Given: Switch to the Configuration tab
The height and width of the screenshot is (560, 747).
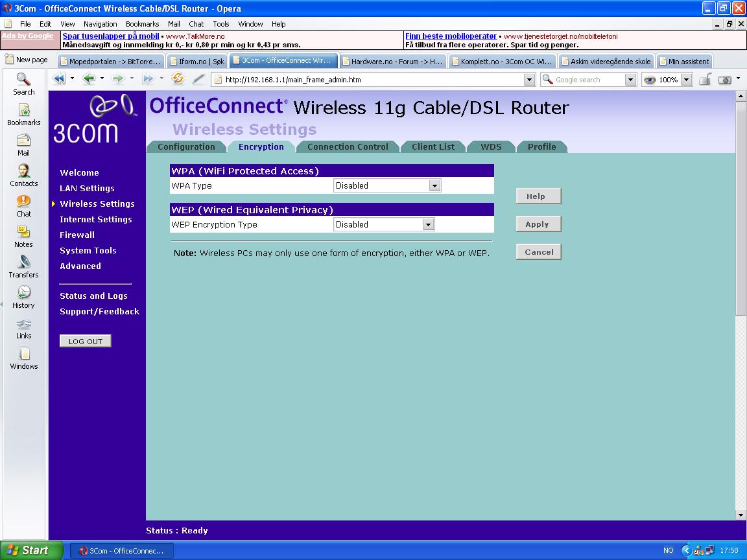Looking at the screenshot, I should [x=186, y=146].
